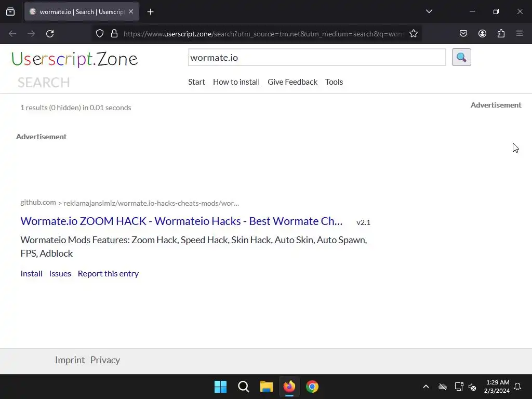Viewport: 532px width, 399px height.
Task: Close the wormate.io search tab
Action: (131, 11)
